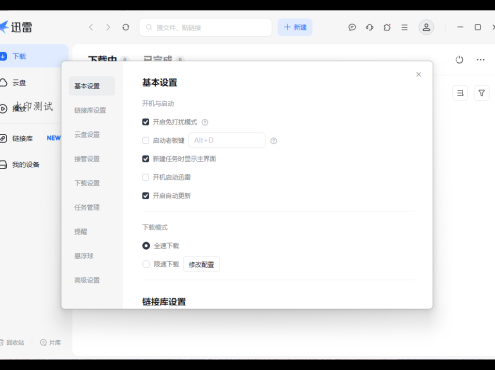The height and width of the screenshot is (370, 495).
Task: Select the 限速下载 radio button
Action: pyautogui.click(x=146, y=264)
